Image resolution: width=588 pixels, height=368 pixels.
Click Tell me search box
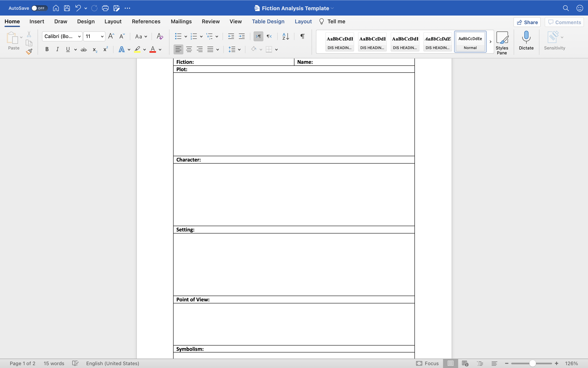pyautogui.click(x=332, y=21)
